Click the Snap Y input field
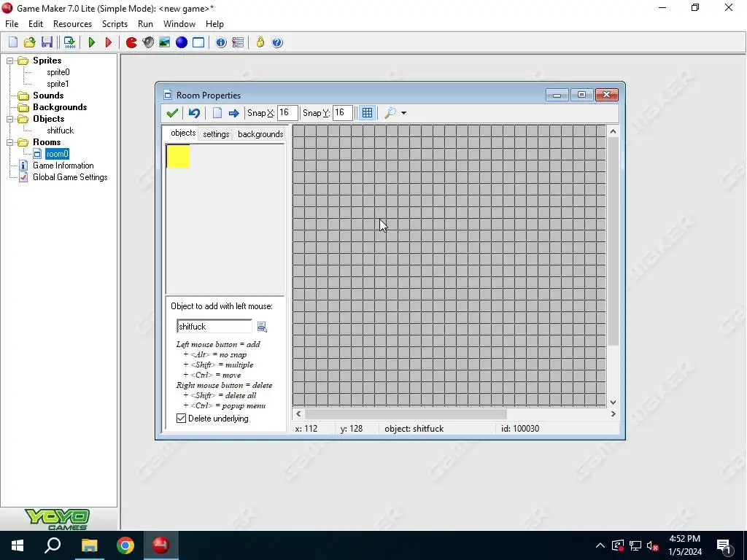747x560 pixels. 343,113
